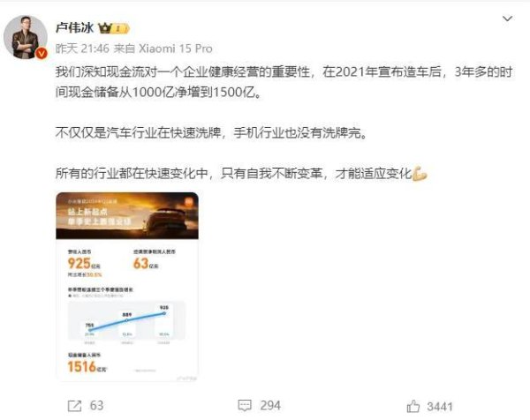Click the repost count 63

coord(96,406)
